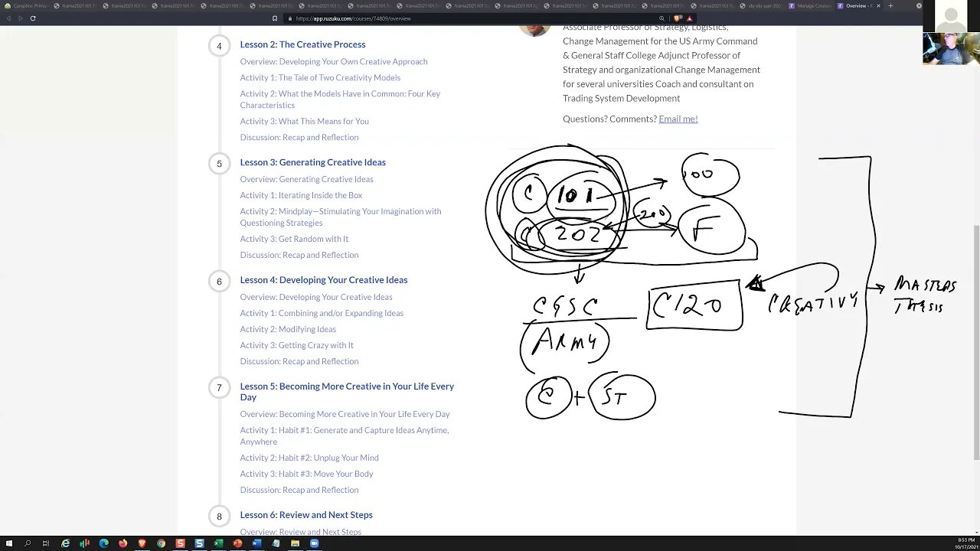
Task: Click bookmark icon beside address bar
Action: click(x=275, y=18)
